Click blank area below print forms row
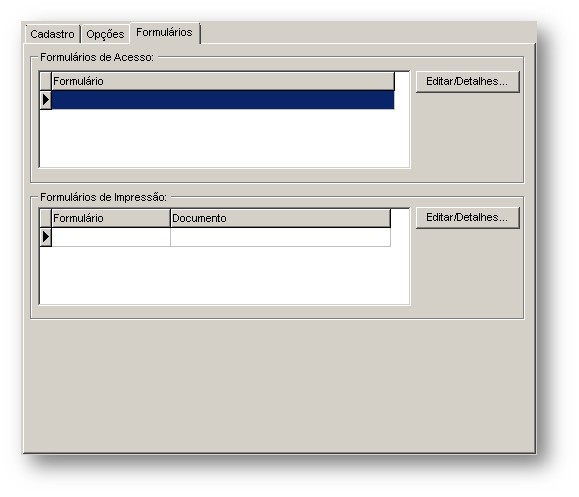Viewport: 579px width, 497px height. pyautogui.click(x=225, y=275)
